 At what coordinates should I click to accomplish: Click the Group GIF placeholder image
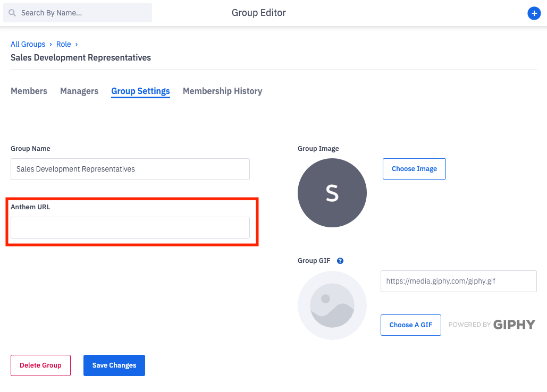tap(332, 305)
